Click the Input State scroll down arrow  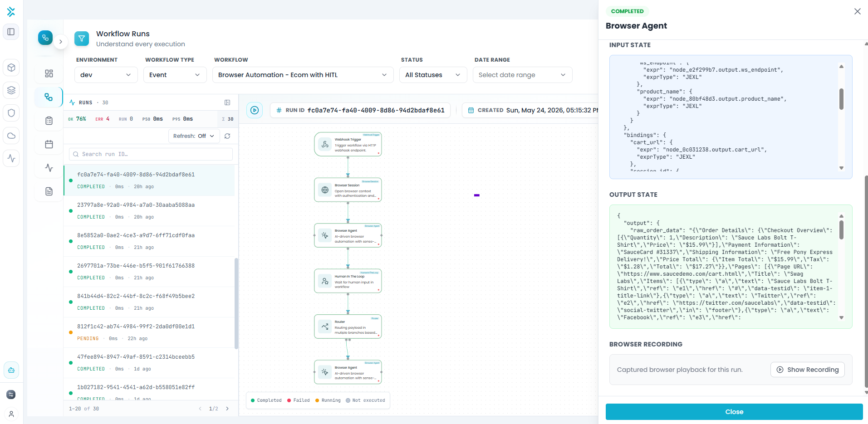pyautogui.click(x=841, y=168)
